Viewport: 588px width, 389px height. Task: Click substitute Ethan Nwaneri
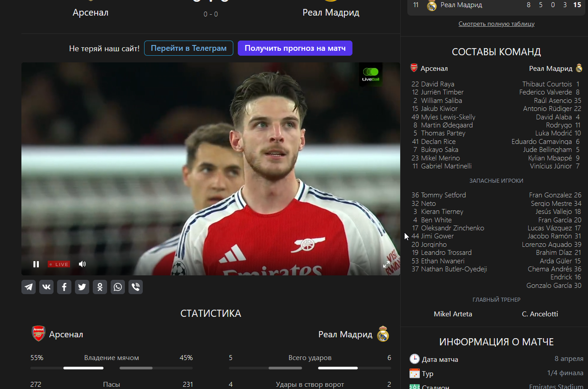coord(443,261)
